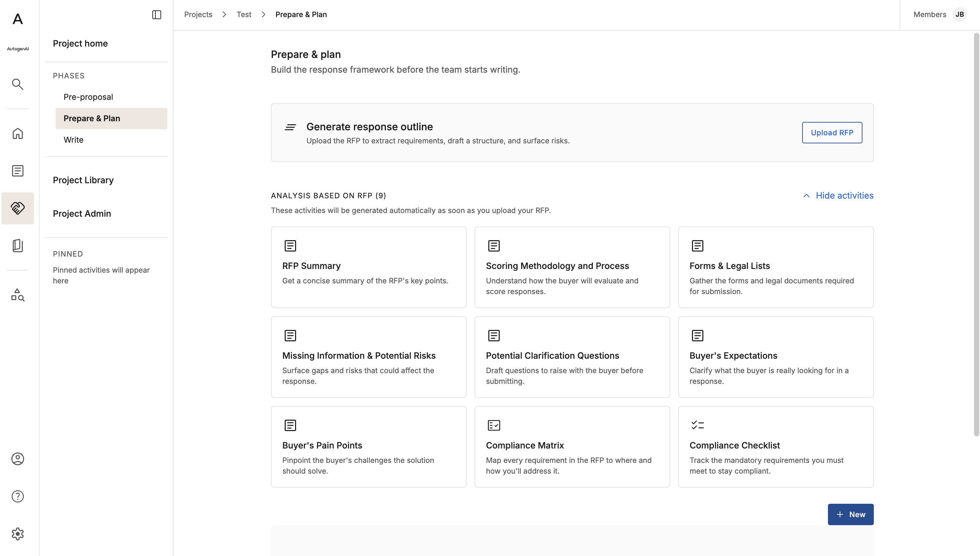
Task: Click the Compliance Matrix card icon
Action: [x=494, y=425]
